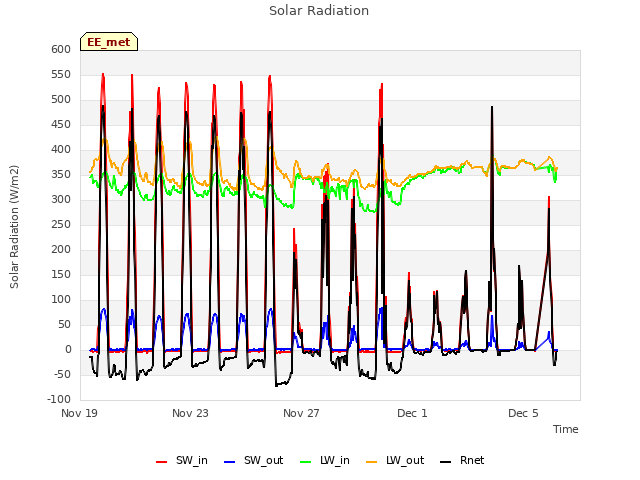Click the 0 y-axis tick label
Image resolution: width=640 pixels, height=480 pixels.
pos(68,349)
